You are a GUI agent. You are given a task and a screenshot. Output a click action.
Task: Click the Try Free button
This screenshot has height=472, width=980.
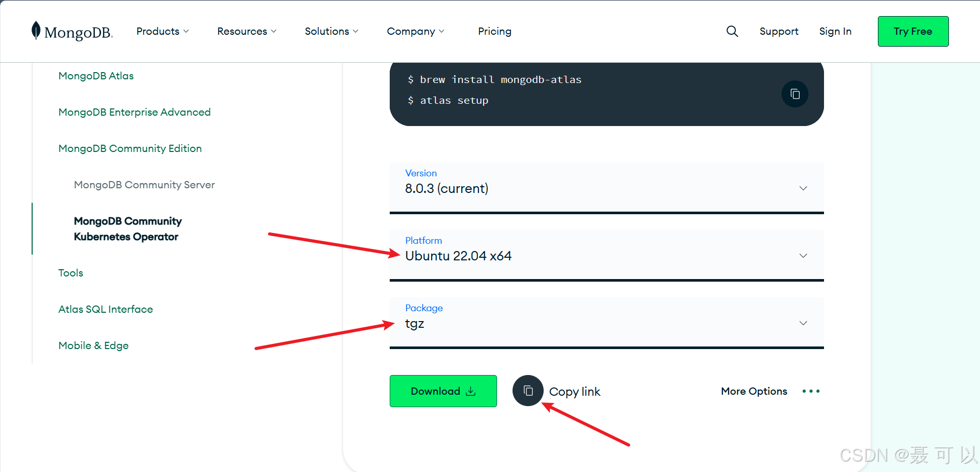[x=913, y=31]
